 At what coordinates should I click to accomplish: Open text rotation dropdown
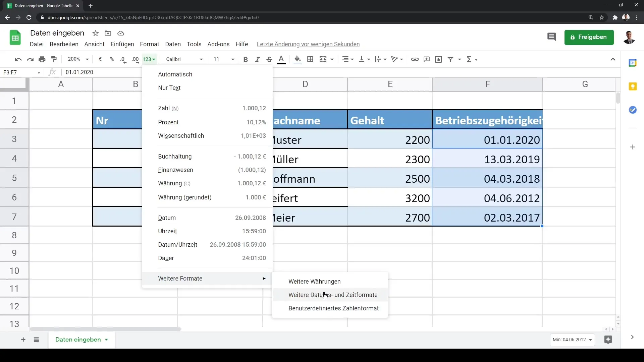(x=397, y=59)
